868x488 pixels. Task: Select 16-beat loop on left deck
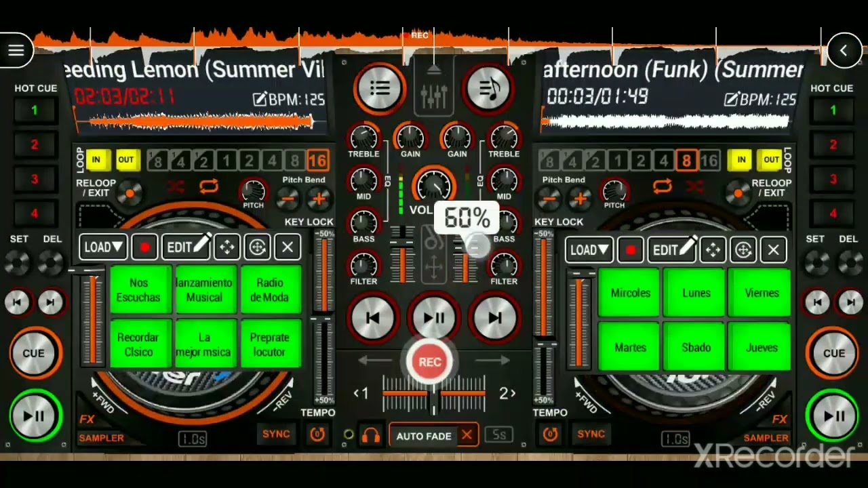(x=317, y=161)
